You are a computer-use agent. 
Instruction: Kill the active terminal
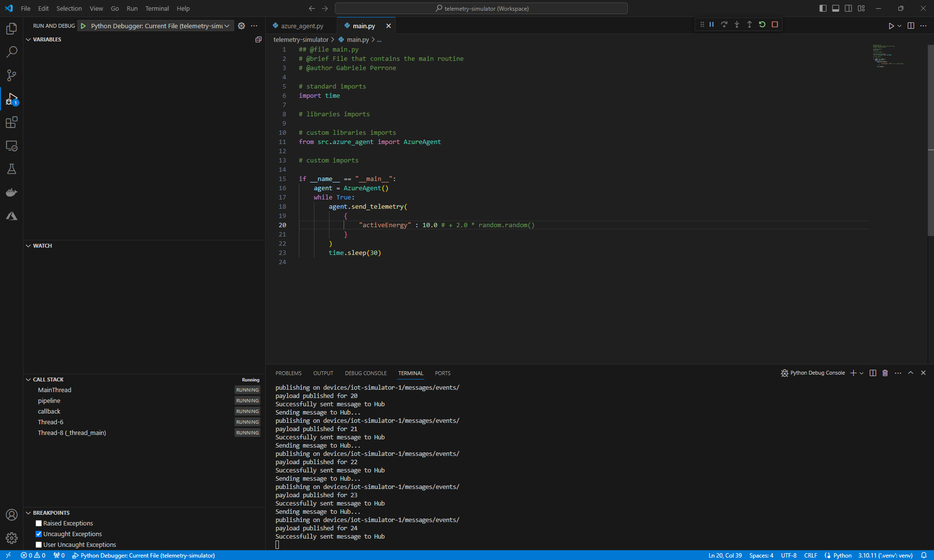885,373
